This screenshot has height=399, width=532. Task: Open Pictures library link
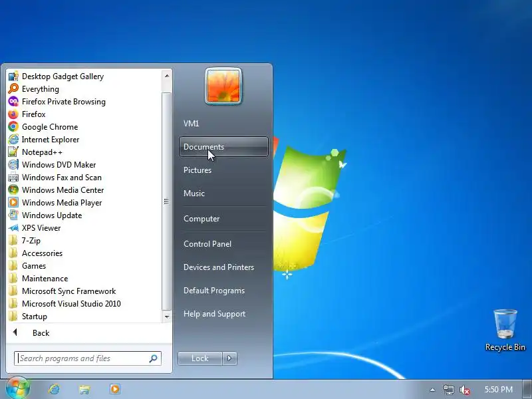pos(223,170)
